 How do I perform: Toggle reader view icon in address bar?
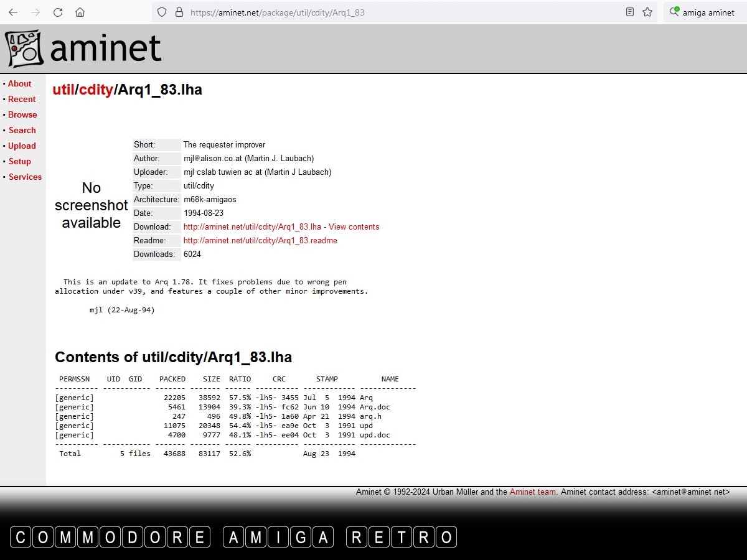630,12
